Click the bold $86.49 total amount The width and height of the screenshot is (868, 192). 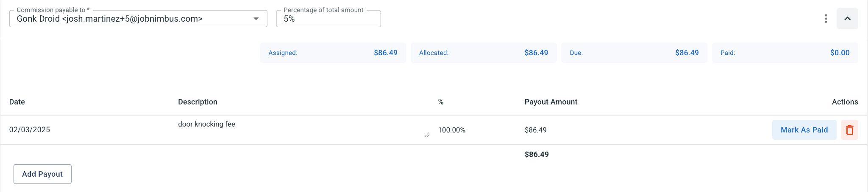tap(537, 155)
